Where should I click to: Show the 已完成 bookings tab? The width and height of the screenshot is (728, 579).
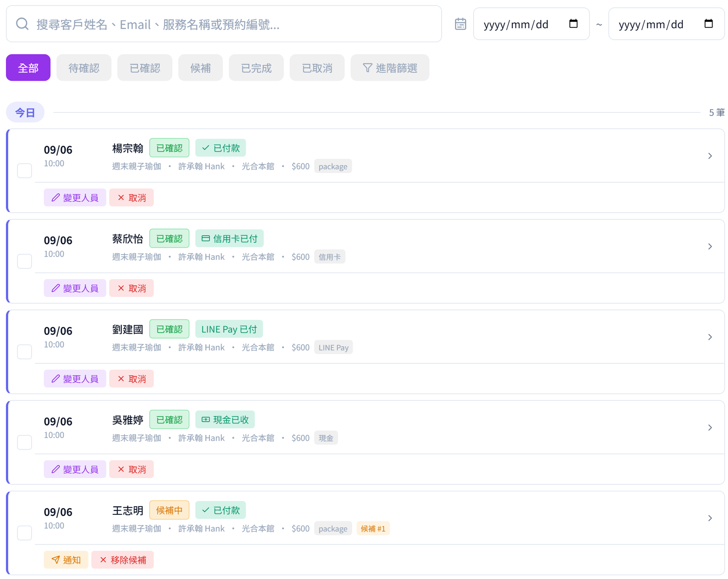256,68
